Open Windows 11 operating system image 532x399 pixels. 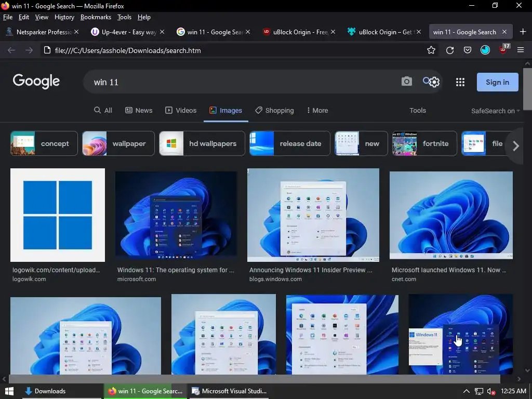click(176, 215)
